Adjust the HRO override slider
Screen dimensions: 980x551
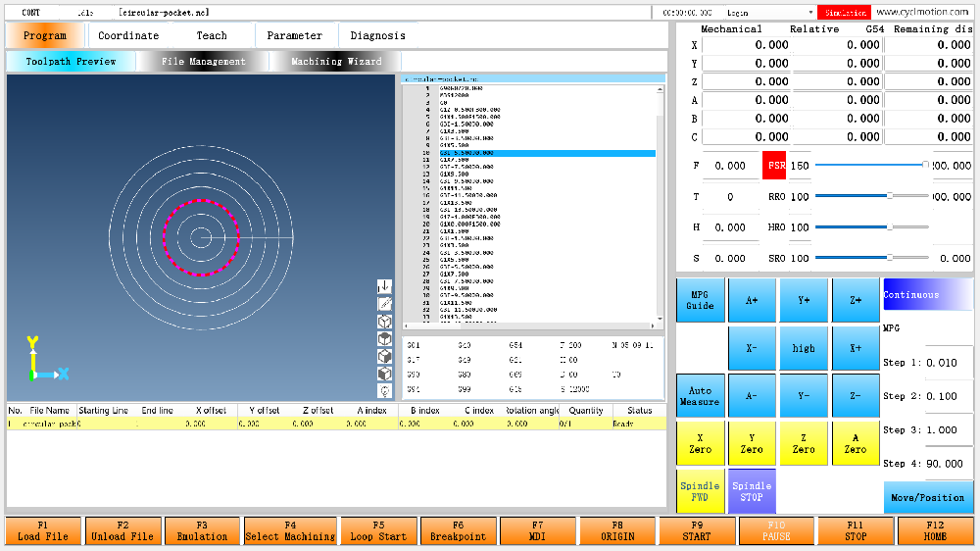tap(871, 226)
